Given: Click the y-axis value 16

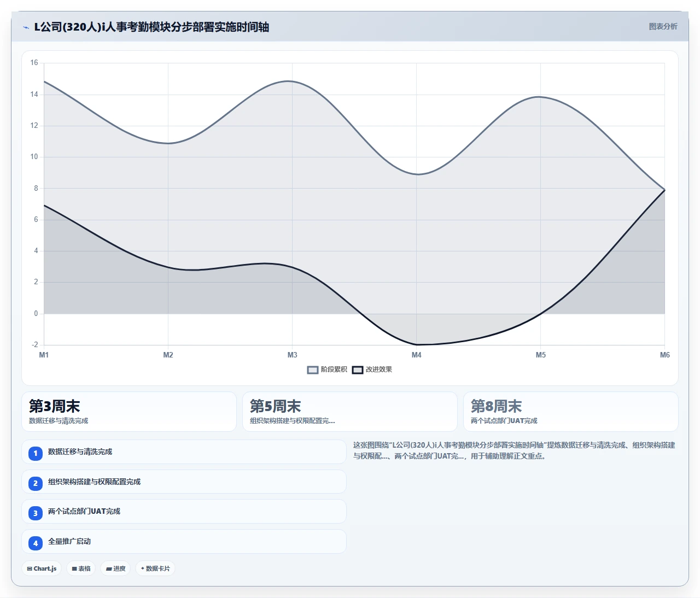Looking at the screenshot, I should click(34, 63).
